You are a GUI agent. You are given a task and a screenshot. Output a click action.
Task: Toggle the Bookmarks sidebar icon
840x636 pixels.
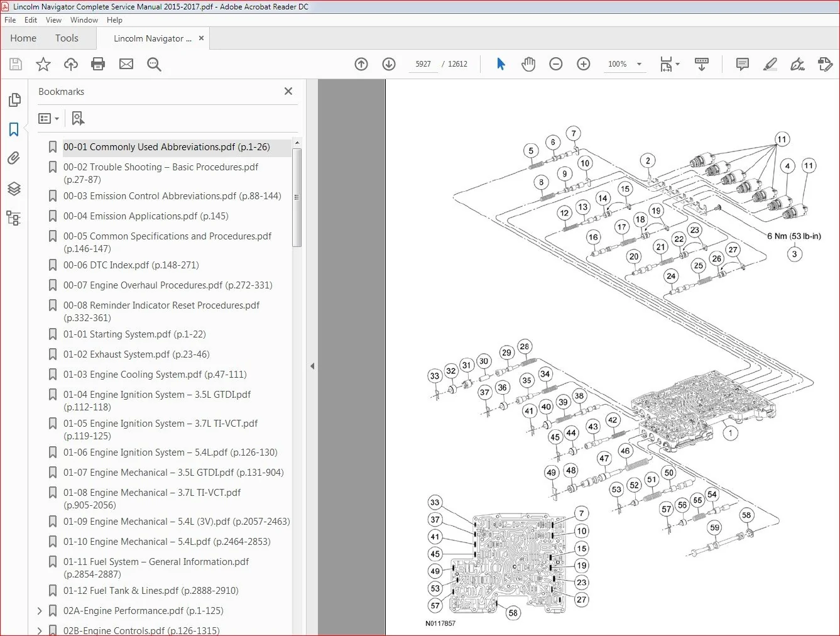pyautogui.click(x=14, y=129)
